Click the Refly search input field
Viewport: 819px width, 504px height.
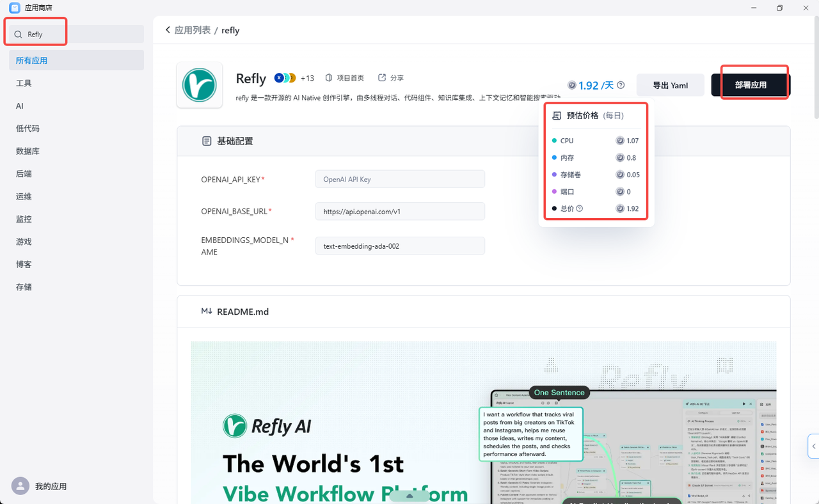pos(76,35)
